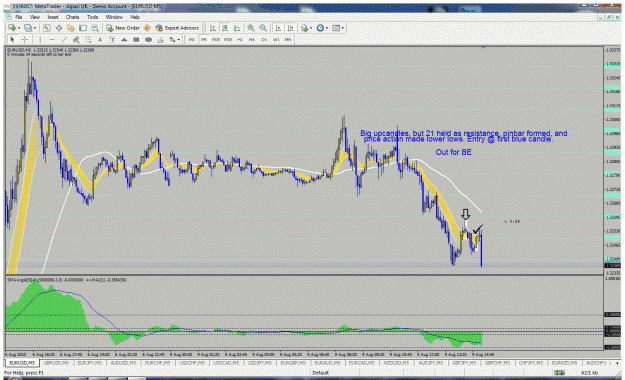Switch to M30 timeframe
The height and width of the screenshot is (380, 625).
click(x=228, y=39)
